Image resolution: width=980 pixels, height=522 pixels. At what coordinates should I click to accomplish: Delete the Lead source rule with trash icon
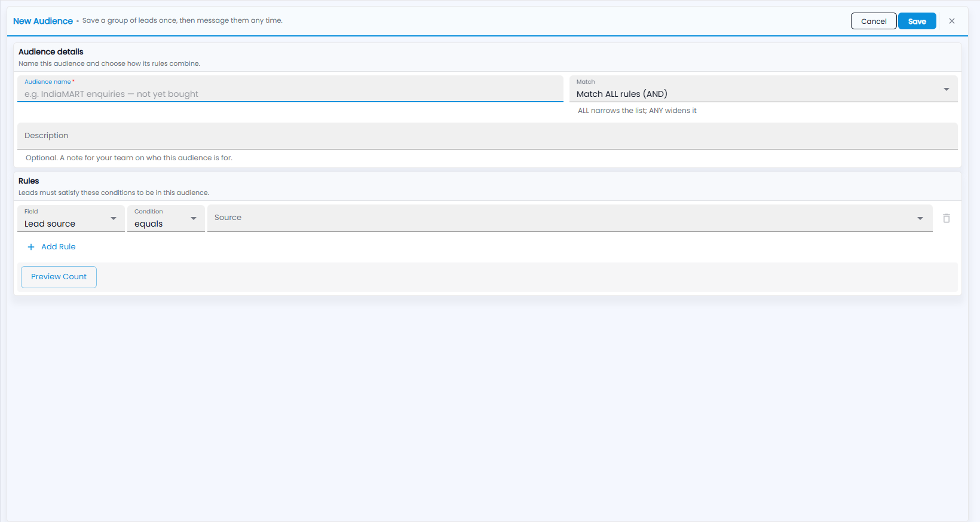tap(947, 218)
